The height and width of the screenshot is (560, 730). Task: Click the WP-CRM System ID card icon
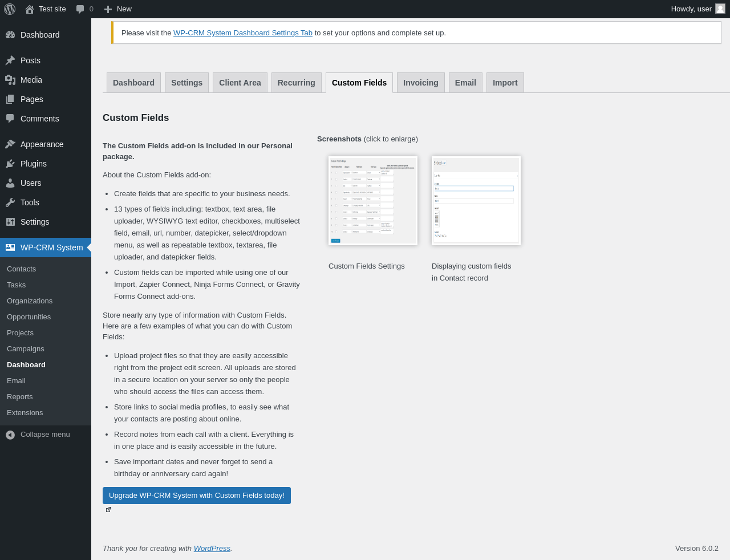(10, 247)
